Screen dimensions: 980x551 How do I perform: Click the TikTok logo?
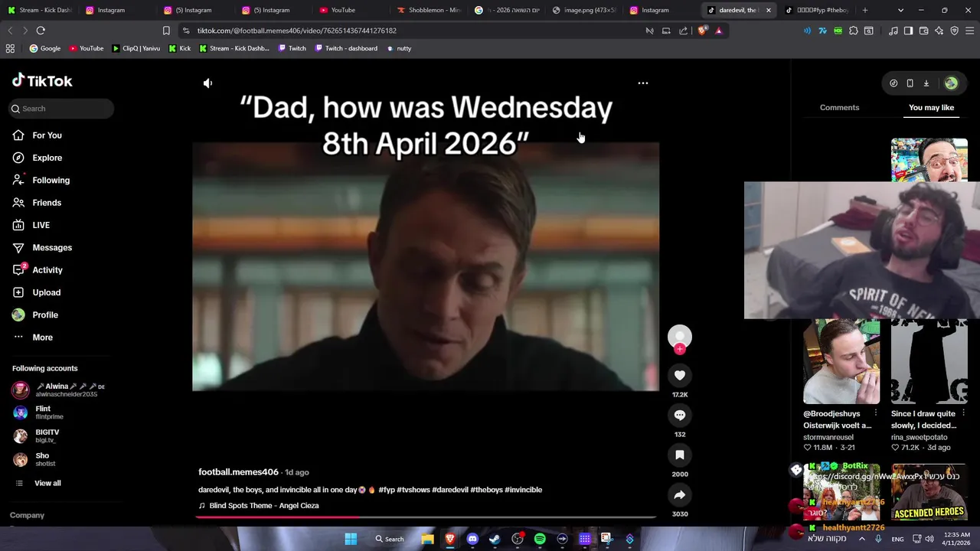[42, 80]
